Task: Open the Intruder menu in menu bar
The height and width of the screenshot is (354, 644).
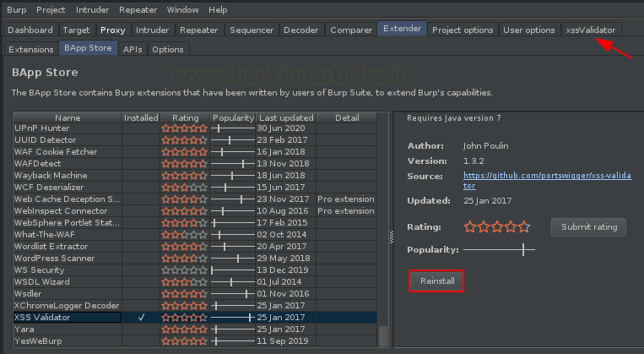Action: point(92,9)
